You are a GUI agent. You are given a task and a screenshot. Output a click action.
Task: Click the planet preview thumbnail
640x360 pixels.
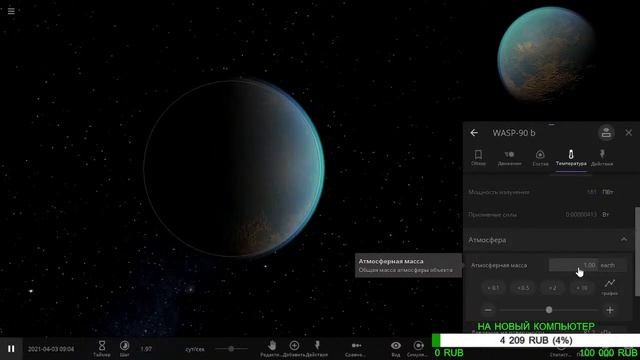coord(546,54)
